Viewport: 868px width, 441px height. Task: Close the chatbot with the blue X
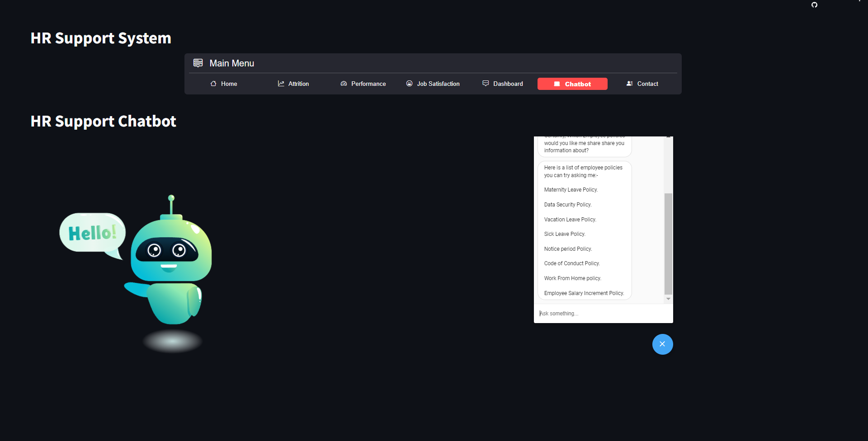pyautogui.click(x=662, y=344)
